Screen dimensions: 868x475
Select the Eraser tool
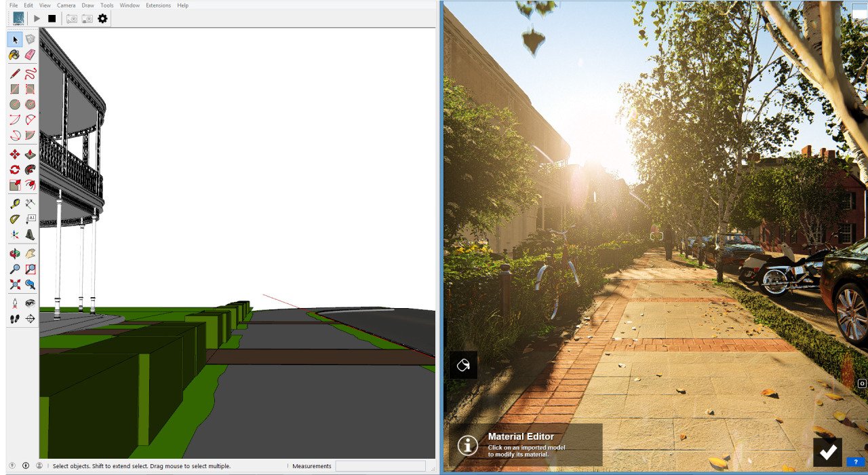(30, 55)
